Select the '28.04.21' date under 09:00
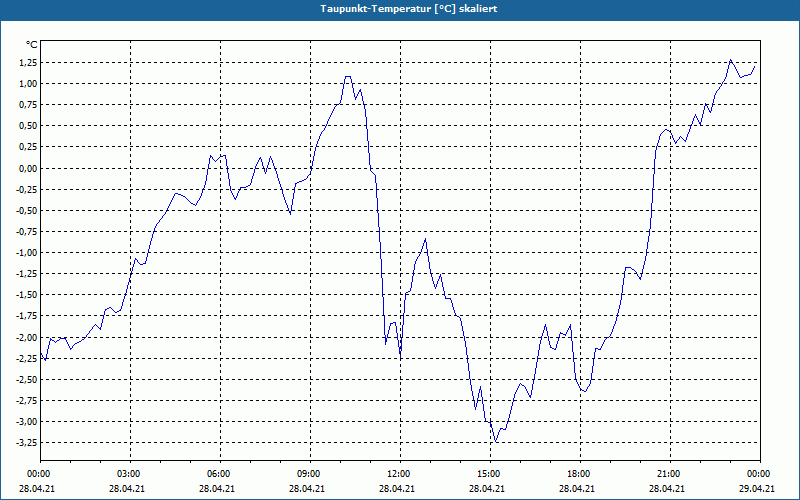Screen dimensions: 800x500 (x=307, y=488)
